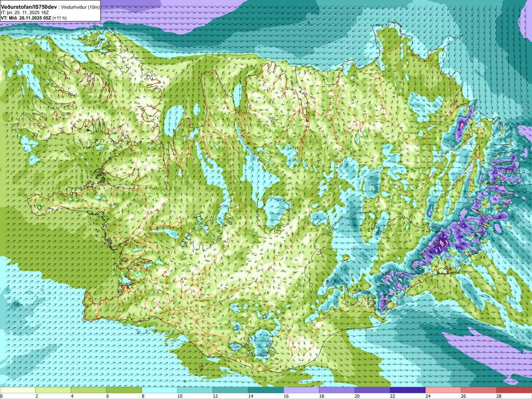Click the legend tick label '6'

point(108,396)
